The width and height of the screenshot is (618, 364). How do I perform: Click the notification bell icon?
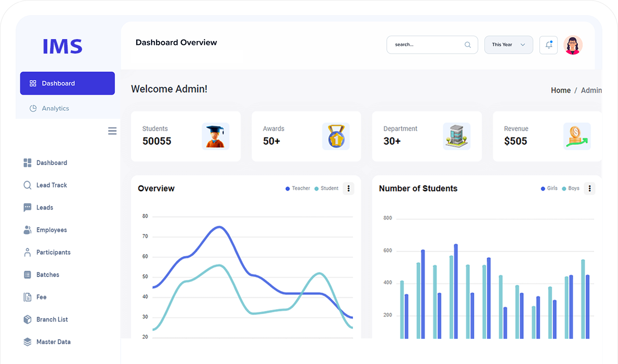coord(548,45)
